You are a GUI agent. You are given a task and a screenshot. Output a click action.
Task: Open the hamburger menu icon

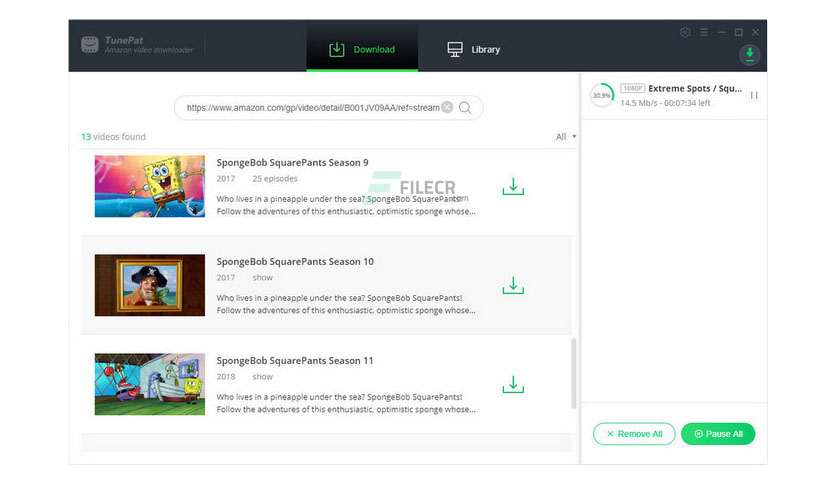pyautogui.click(x=704, y=32)
